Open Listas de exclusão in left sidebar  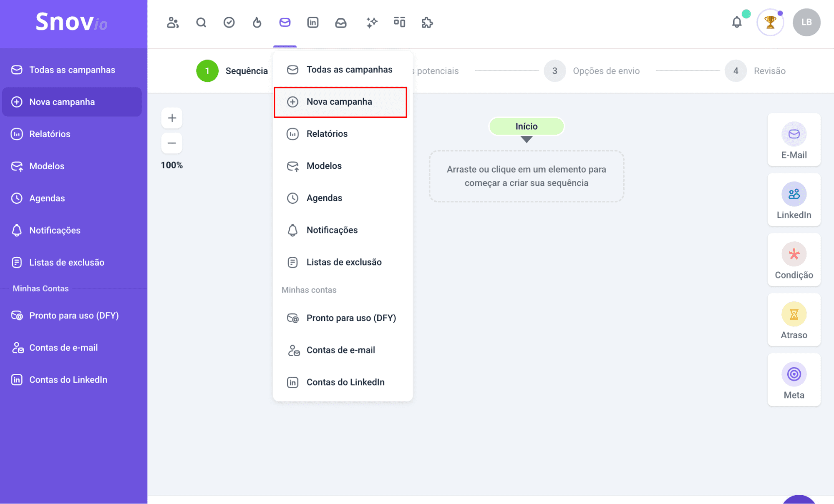(67, 263)
